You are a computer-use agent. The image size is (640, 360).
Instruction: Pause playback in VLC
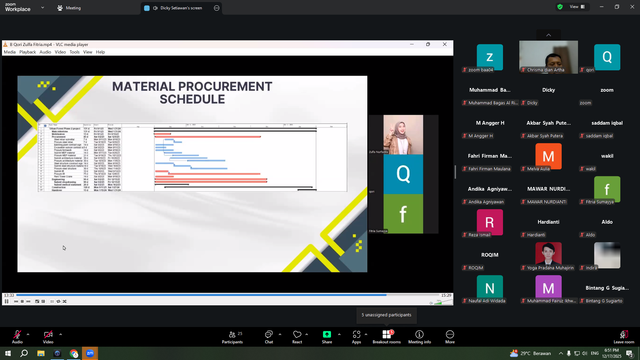(7, 301)
